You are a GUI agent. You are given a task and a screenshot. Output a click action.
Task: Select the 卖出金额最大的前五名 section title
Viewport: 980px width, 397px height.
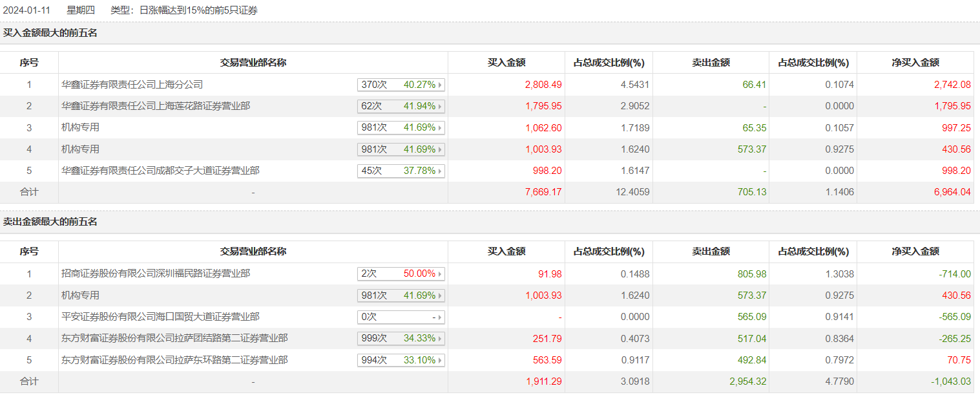pos(50,222)
